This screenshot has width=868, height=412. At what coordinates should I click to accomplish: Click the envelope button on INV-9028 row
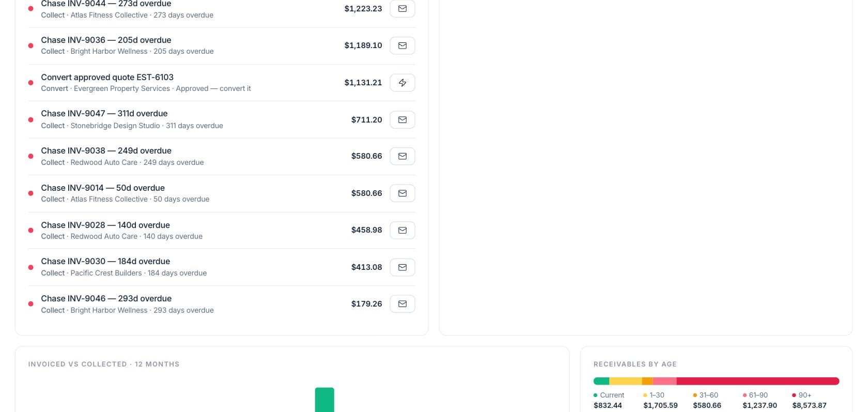pyautogui.click(x=402, y=230)
